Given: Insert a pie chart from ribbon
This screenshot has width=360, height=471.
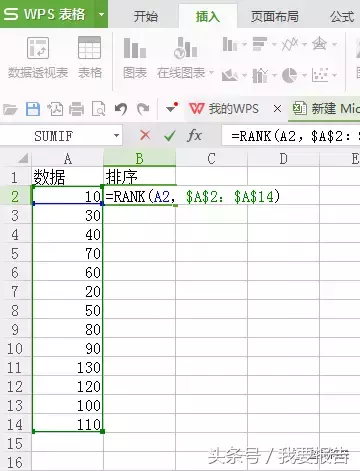Looking at the screenshot, I should point(289,75).
